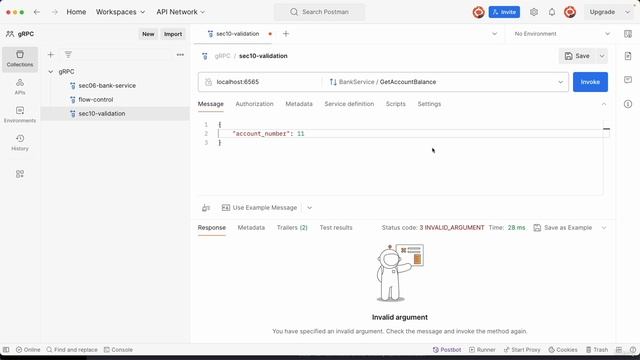This screenshot has width=640, height=360.
Task: Switch to the Metadata request tab
Action: click(299, 104)
